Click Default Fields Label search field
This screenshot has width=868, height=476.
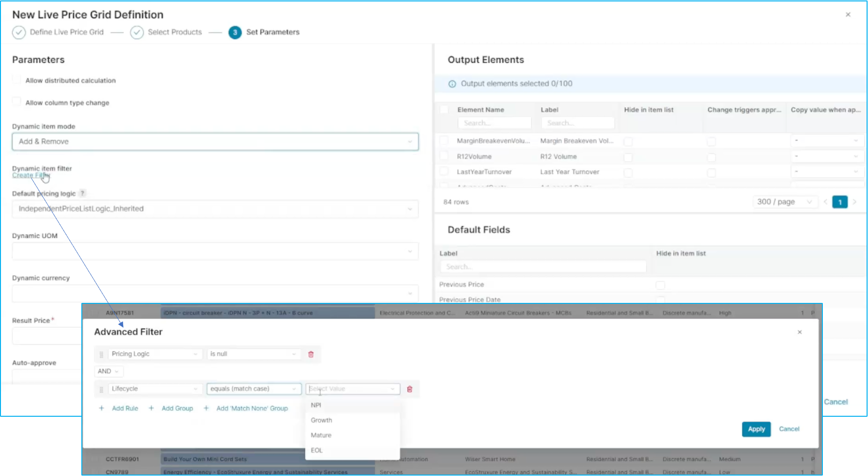point(543,267)
